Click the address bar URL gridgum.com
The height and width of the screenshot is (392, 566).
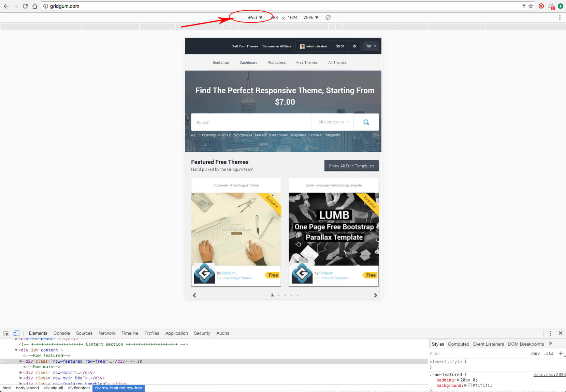[64, 6]
